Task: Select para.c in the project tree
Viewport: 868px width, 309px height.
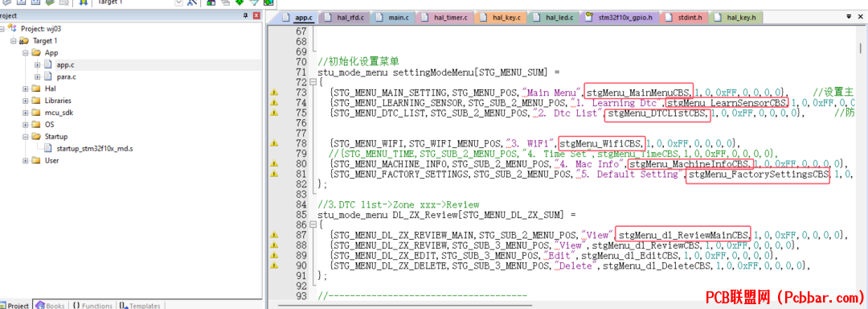Action: coord(67,77)
